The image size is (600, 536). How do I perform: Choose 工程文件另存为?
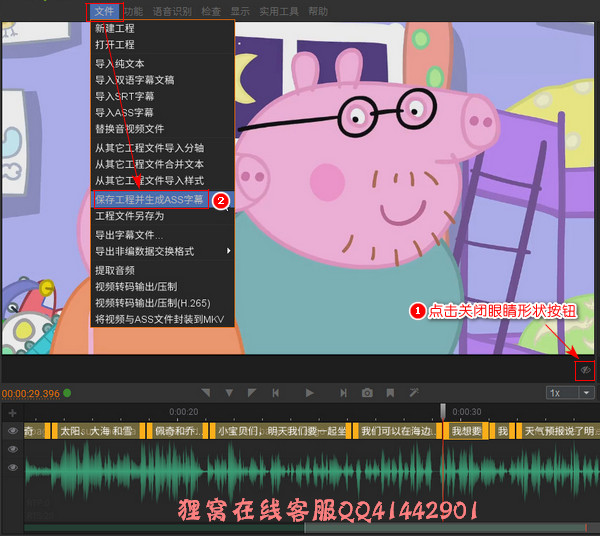163,216
